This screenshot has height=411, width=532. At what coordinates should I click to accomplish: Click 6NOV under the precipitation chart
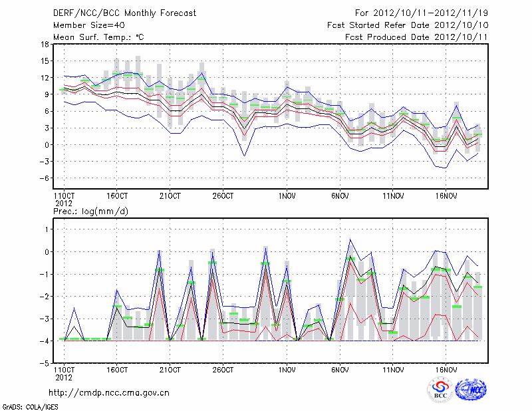click(340, 370)
